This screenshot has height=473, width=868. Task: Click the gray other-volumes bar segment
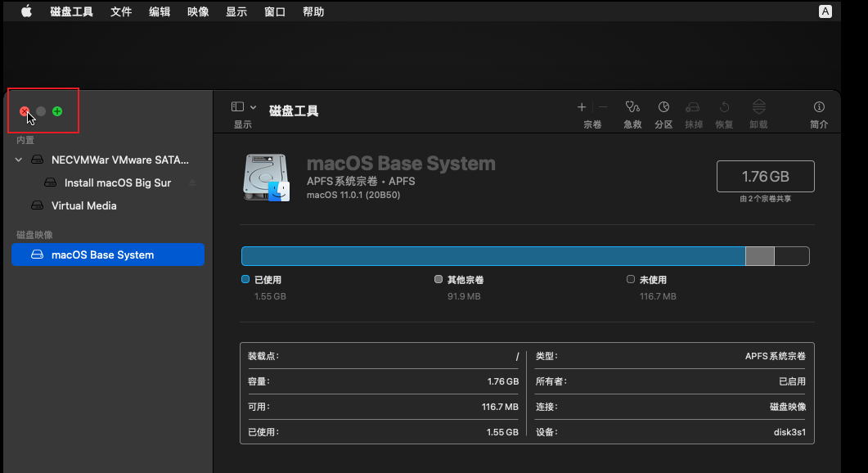point(759,256)
